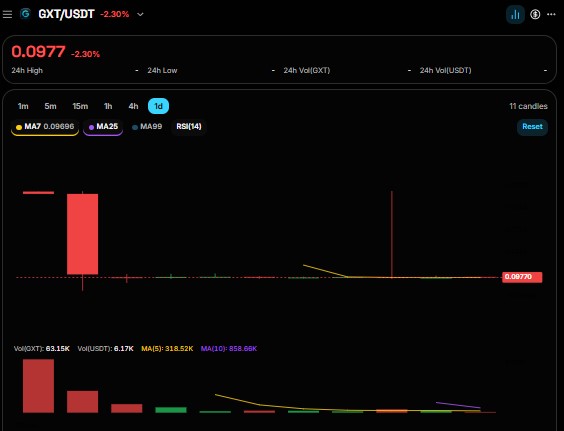Viewport: 564px width, 431px height.
Task: Click the GXT/USDT pair title
Action: click(x=67, y=14)
